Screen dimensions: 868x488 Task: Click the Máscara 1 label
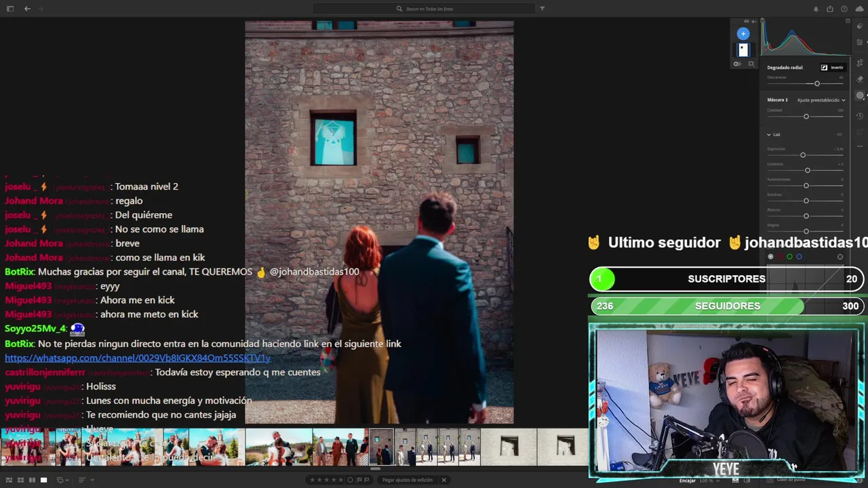pos(777,100)
